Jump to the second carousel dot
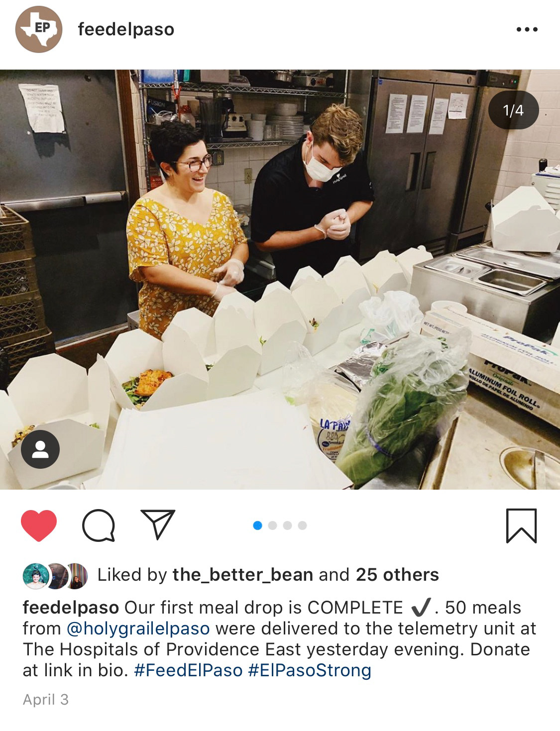The width and height of the screenshot is (560, 731). pos(272,525)
